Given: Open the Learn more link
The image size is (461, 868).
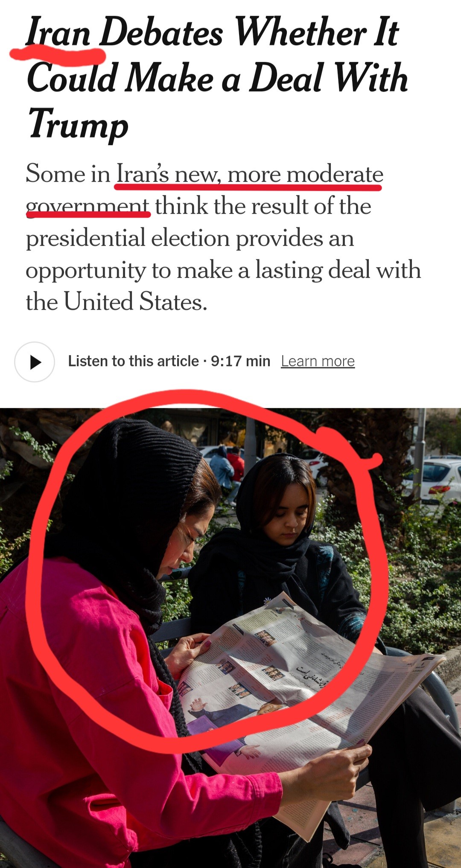Looking at the screenshot, I should coord(318,361).
